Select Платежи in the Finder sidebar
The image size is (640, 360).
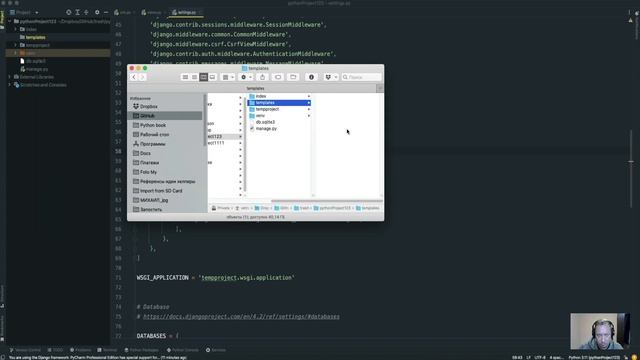click(x=165, y=163)
